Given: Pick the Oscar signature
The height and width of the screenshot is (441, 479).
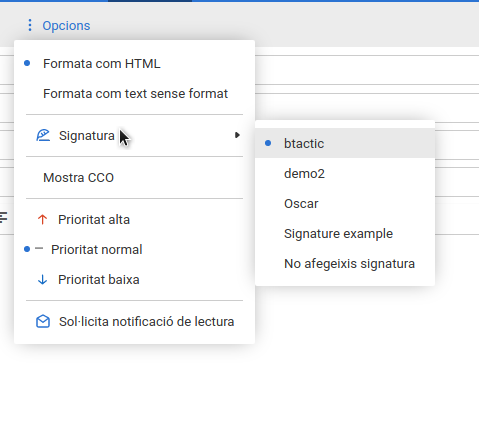Looking at the screenshot, I should pos(345,203).
